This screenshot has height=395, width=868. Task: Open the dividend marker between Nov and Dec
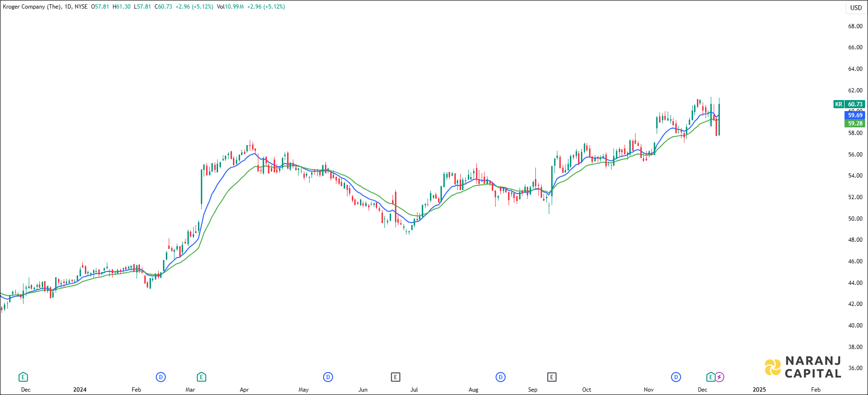[676, 377]
